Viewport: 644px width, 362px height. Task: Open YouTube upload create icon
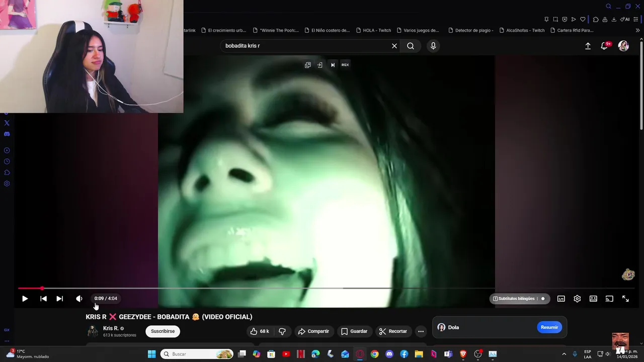click(x=588, y=46)
